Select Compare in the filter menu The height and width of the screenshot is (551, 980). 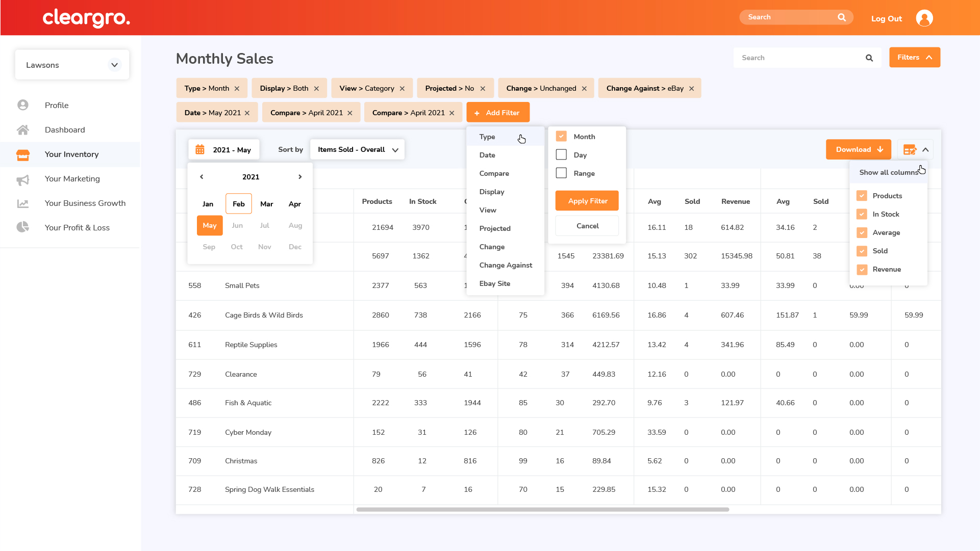[494, 173]
